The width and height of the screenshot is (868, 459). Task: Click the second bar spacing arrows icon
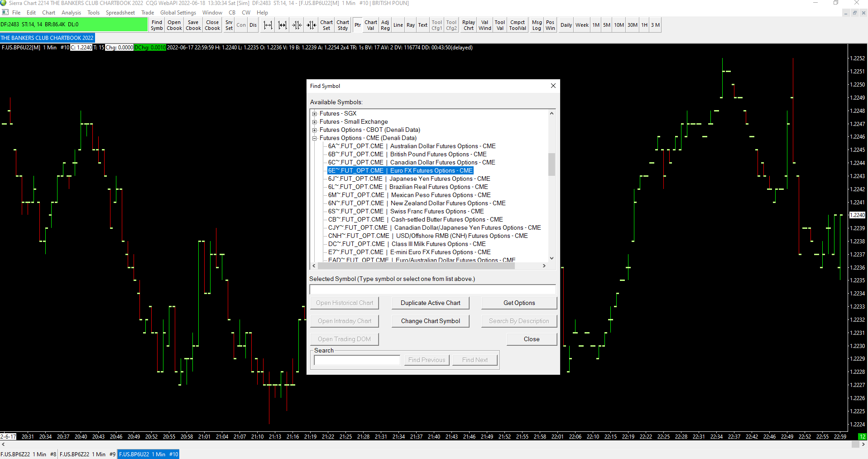(x=283, y=25)
